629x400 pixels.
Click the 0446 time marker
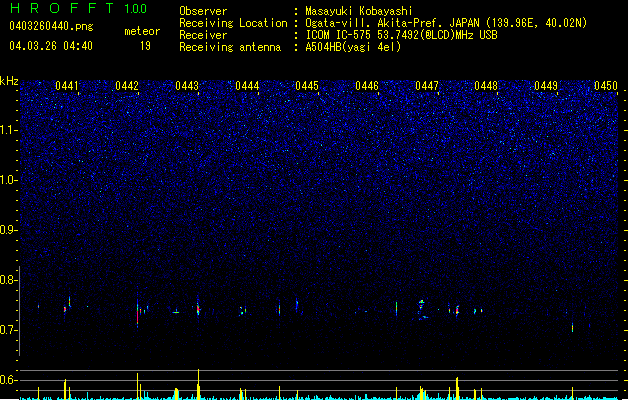[367, 86]
